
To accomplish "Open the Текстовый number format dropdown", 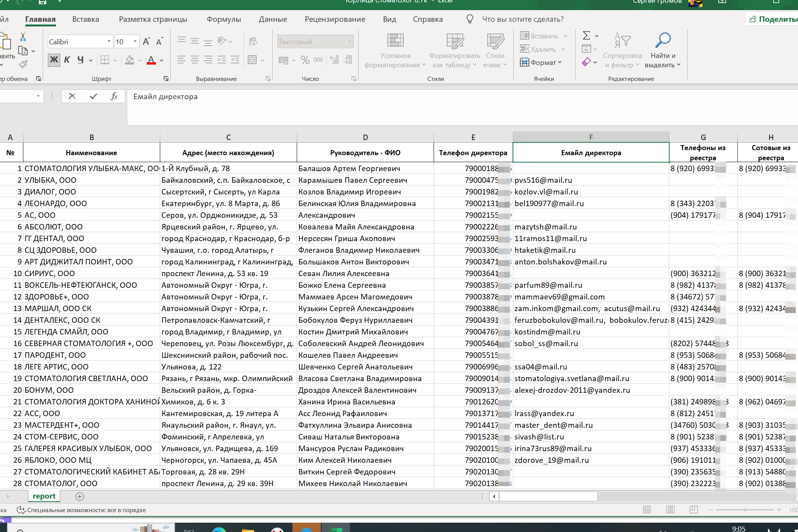I will 349,42.
